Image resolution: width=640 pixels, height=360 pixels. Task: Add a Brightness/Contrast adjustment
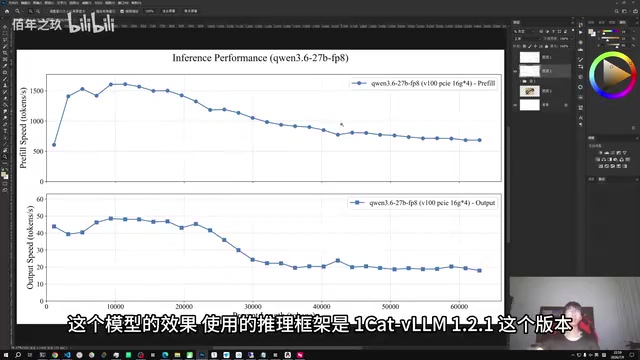(x=600, y=153)
